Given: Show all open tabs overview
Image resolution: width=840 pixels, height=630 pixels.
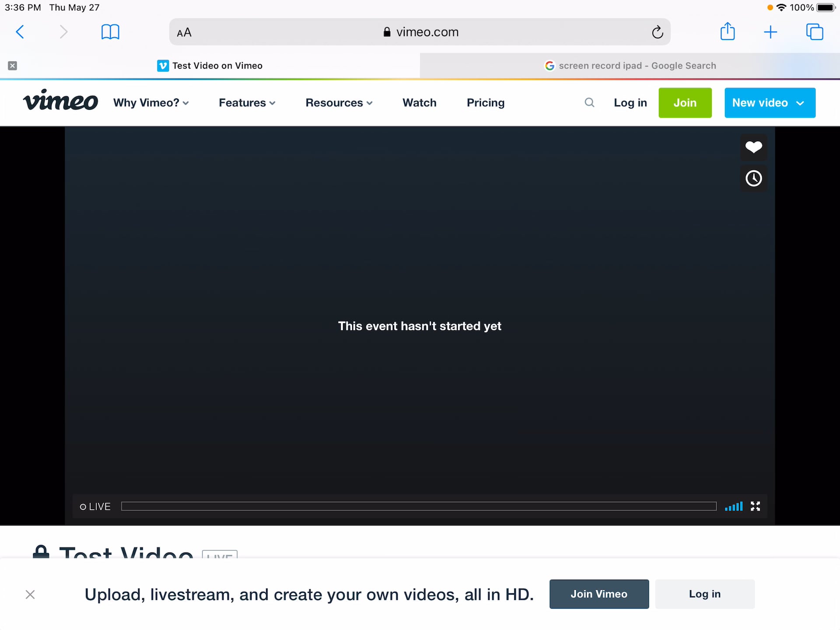Looking at the screenshot, I should click(815, 32).
